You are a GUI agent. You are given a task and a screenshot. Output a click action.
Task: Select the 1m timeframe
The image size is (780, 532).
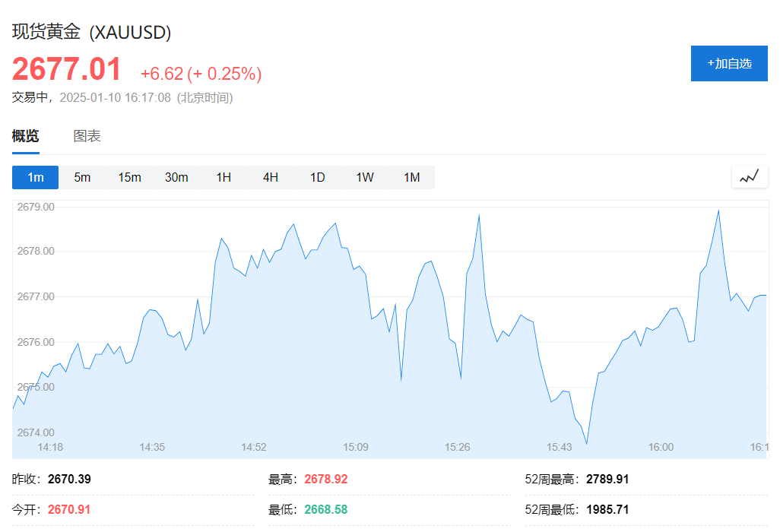[x=36, y=177]
